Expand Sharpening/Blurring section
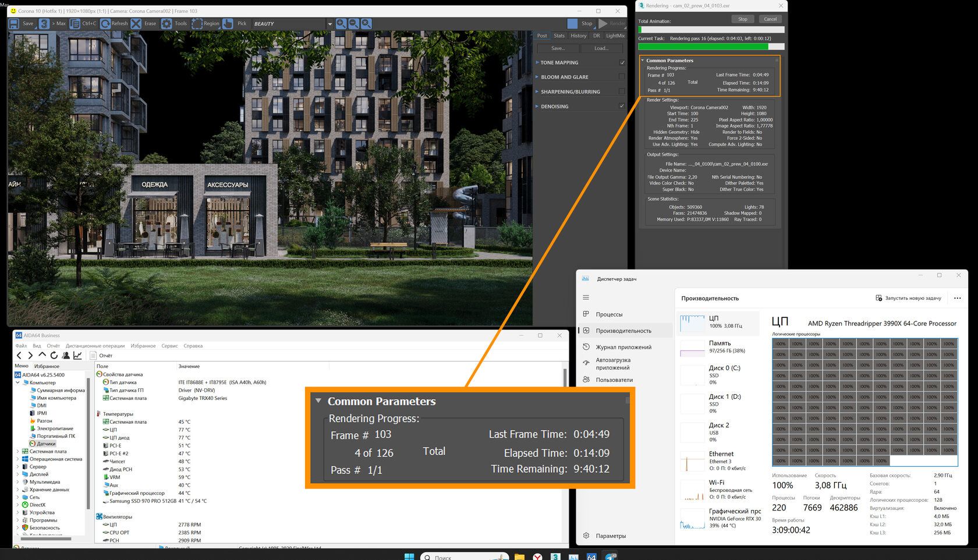 537,91
